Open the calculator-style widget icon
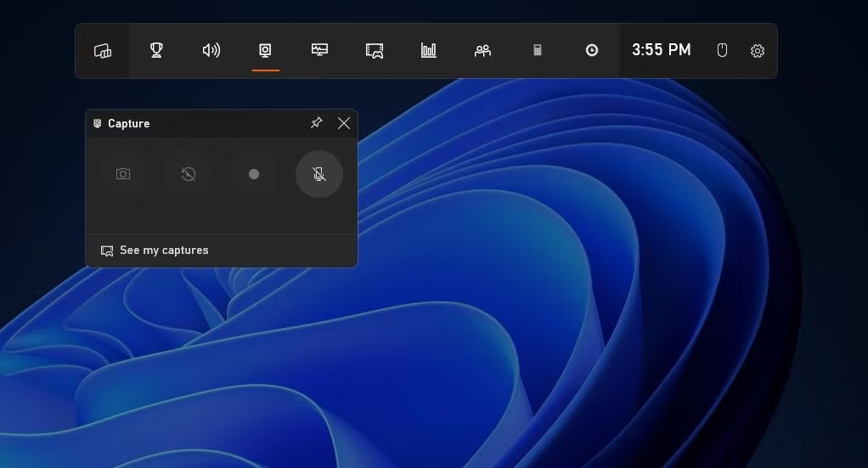 click(537, 50)
